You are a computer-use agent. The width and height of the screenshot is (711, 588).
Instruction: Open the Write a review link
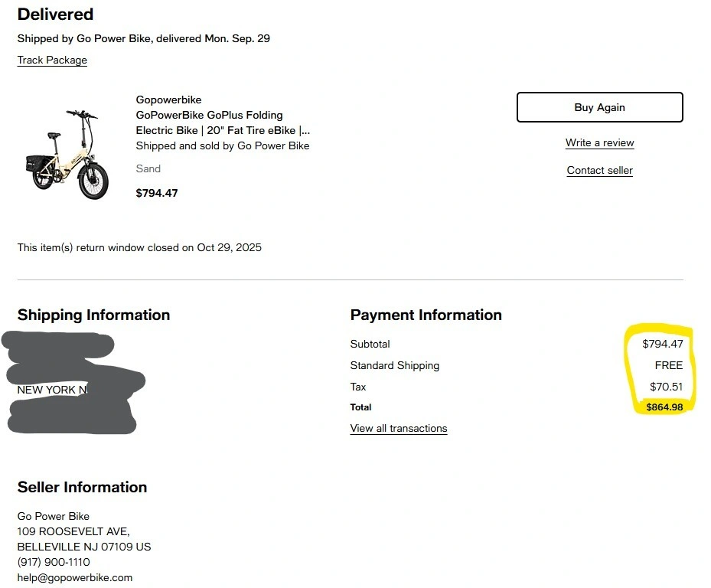(599, 142)
